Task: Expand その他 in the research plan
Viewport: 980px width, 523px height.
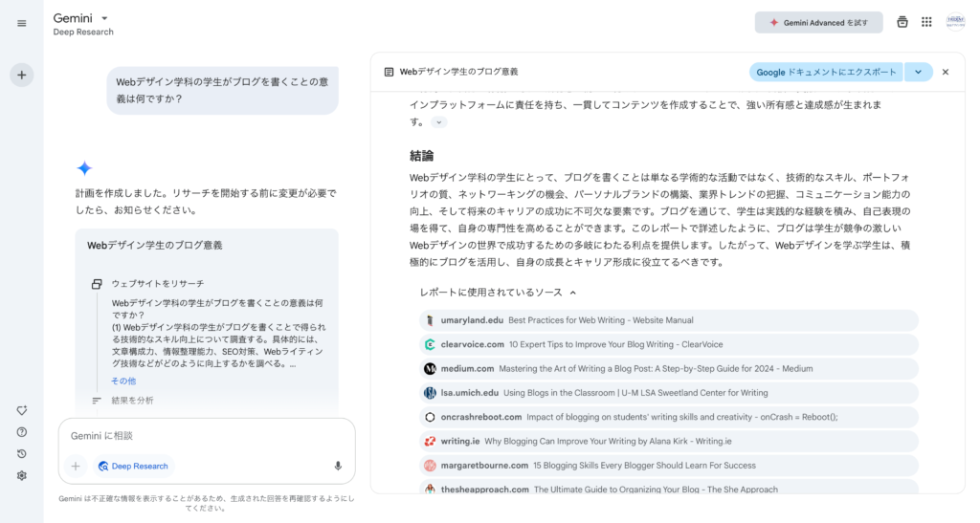Action: pos(123,381)
